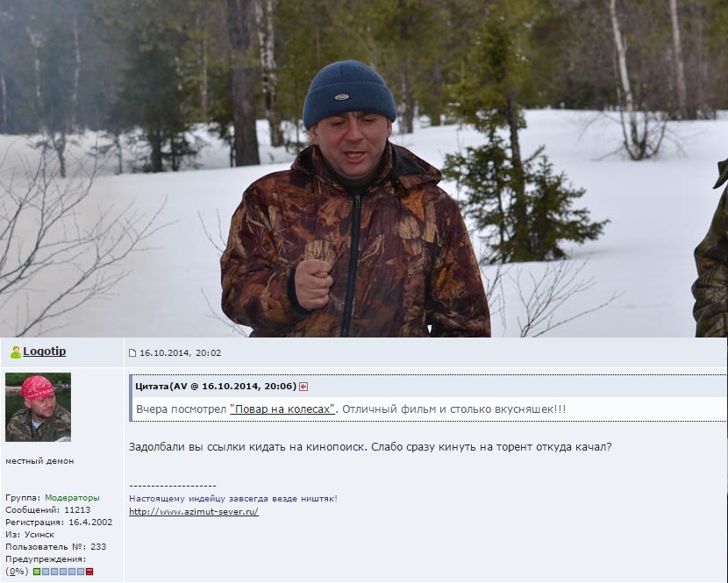Open the Модераторы group link

72,498
